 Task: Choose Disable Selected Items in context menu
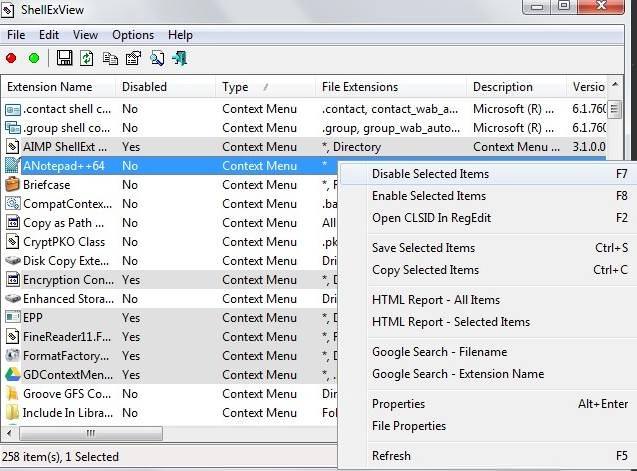[x=487, y=174]
